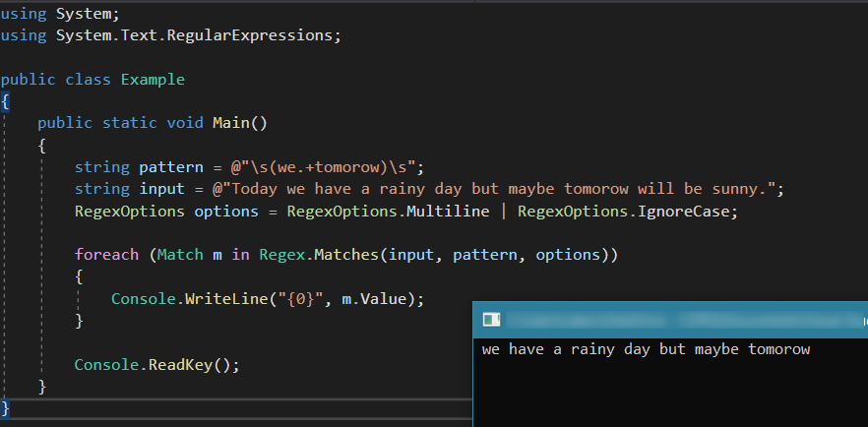The width and height of the screenshot is (868, 427).
Task: Click the Example class name
Action: pyautogui.click(x=153, y=80)
